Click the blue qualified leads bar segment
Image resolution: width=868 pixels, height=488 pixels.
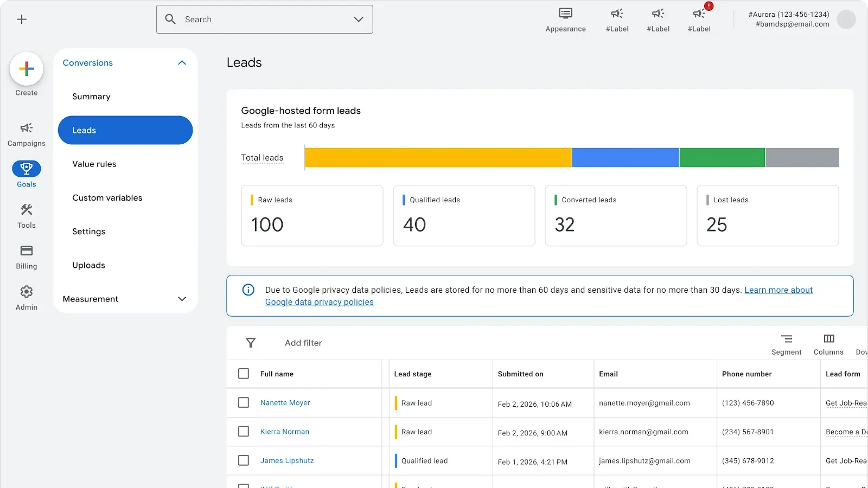point(626,157)
